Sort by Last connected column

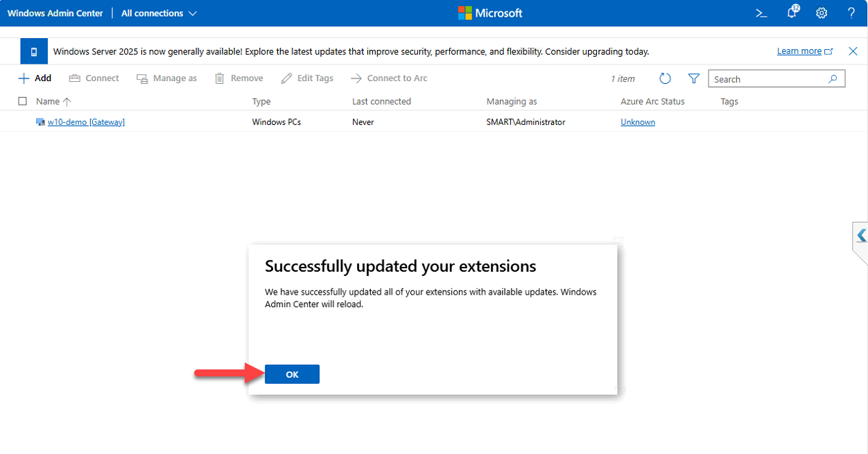coord(381,101)
